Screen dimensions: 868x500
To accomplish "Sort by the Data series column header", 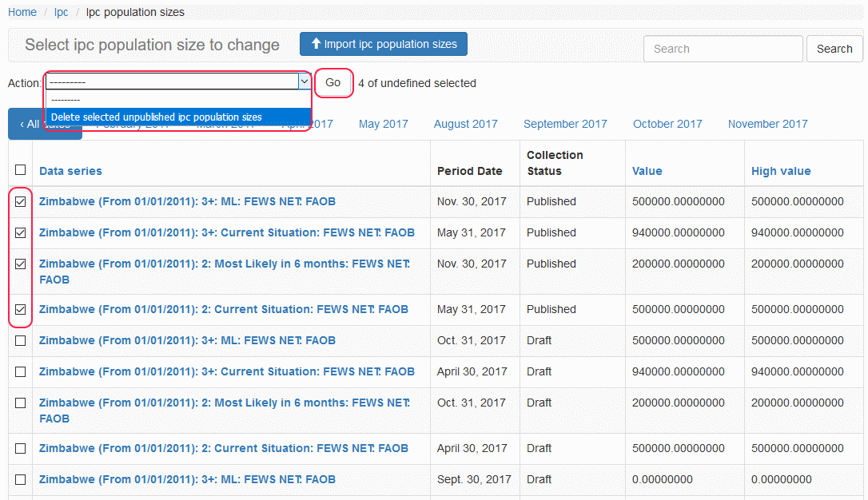I will point(70,171).
